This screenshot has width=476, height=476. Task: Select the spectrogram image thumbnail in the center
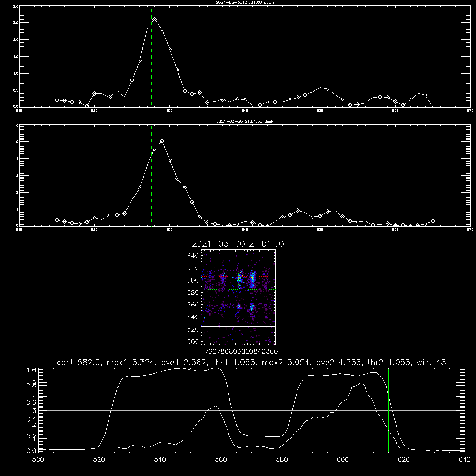click(238, 297)
